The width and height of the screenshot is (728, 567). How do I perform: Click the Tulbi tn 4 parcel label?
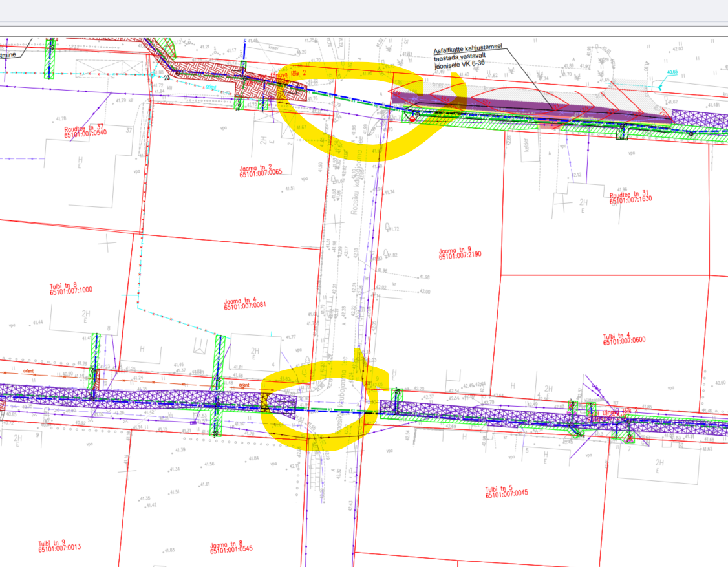[x=625, y=339]
